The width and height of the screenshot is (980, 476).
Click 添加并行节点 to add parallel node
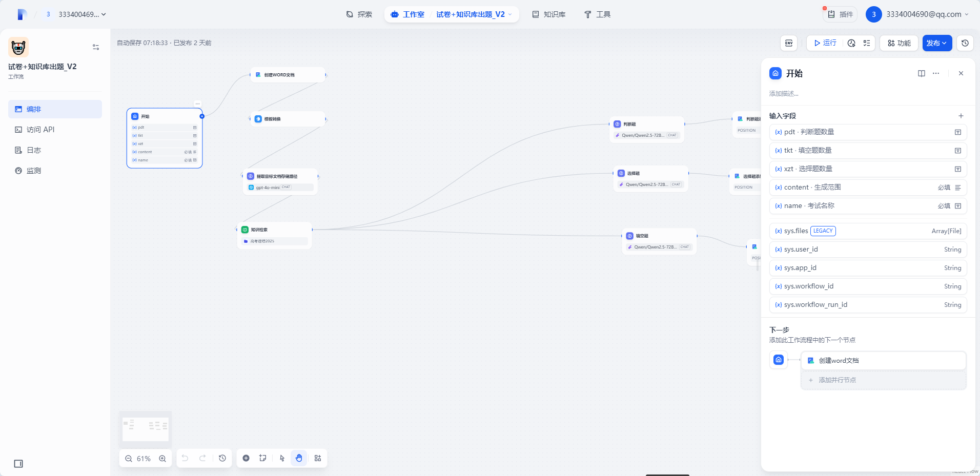click(x=837, y=380)
